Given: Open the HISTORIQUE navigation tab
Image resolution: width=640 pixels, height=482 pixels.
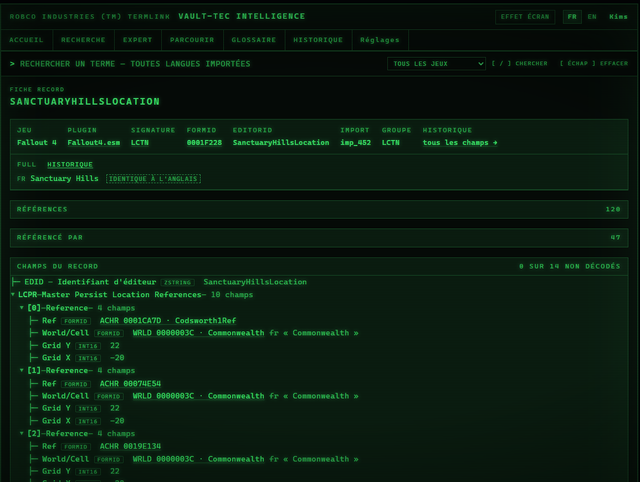Looking at the screenshot, I should [x=318, y=40].
